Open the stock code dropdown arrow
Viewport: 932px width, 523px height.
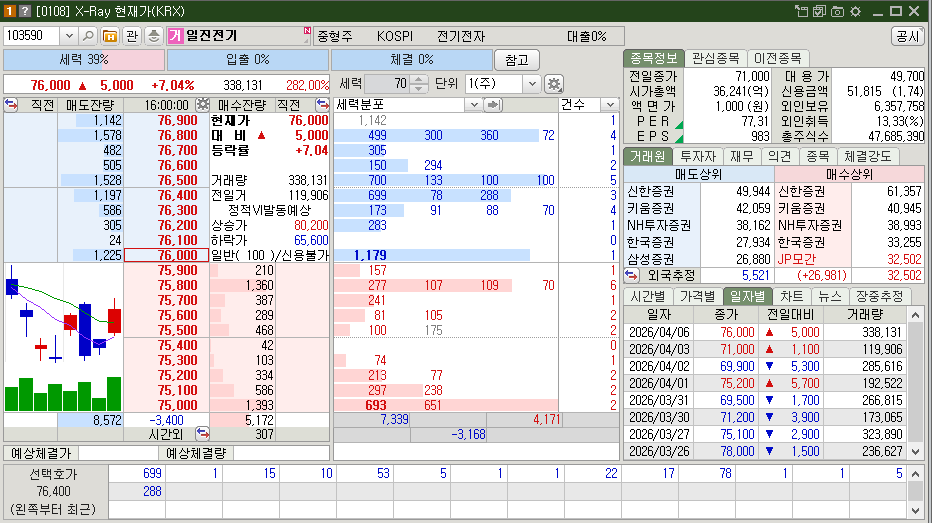(x=69, y=36)
